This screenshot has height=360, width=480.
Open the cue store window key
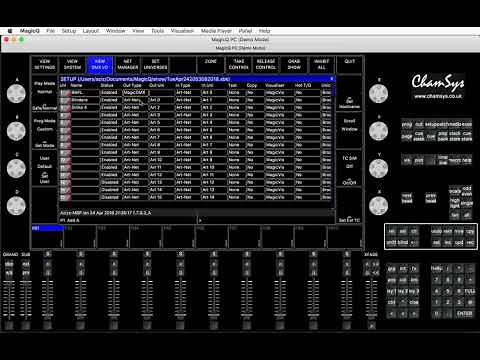(x=467, y=136)
